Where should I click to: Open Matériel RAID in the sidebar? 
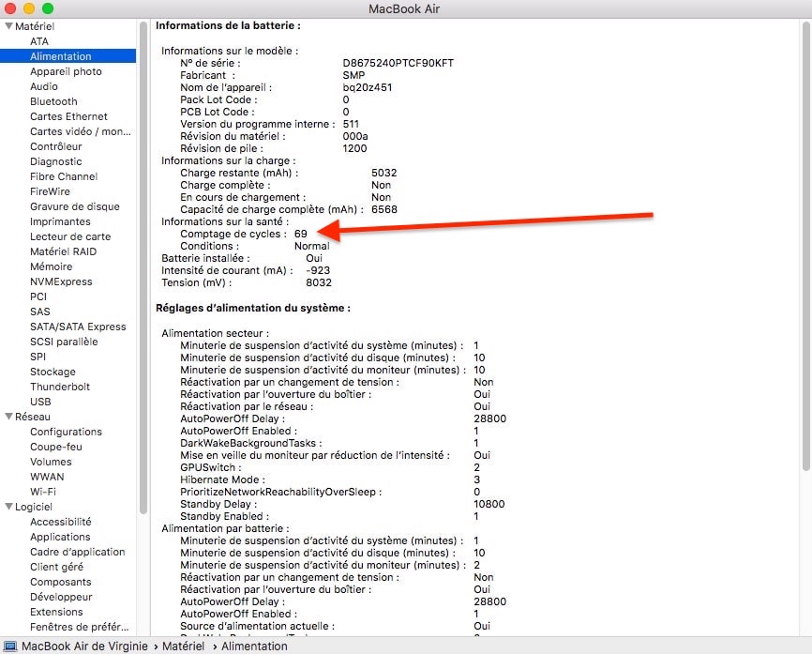tap(63, 251)
